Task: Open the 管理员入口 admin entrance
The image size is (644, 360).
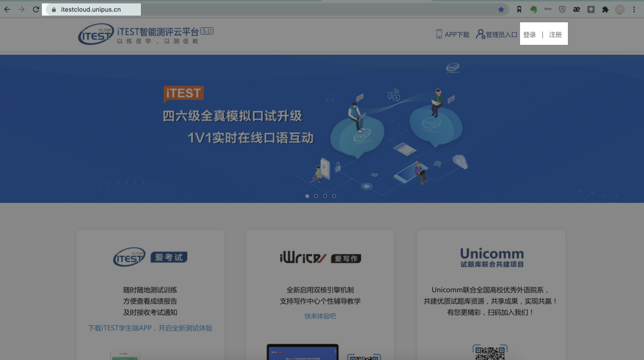Action: click(x=496, y=34)
